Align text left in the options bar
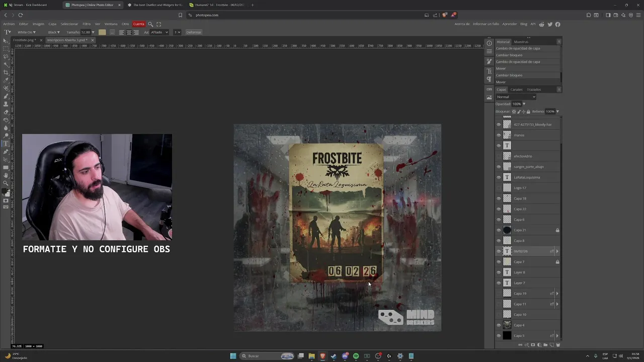 click(x=121, y=32)
